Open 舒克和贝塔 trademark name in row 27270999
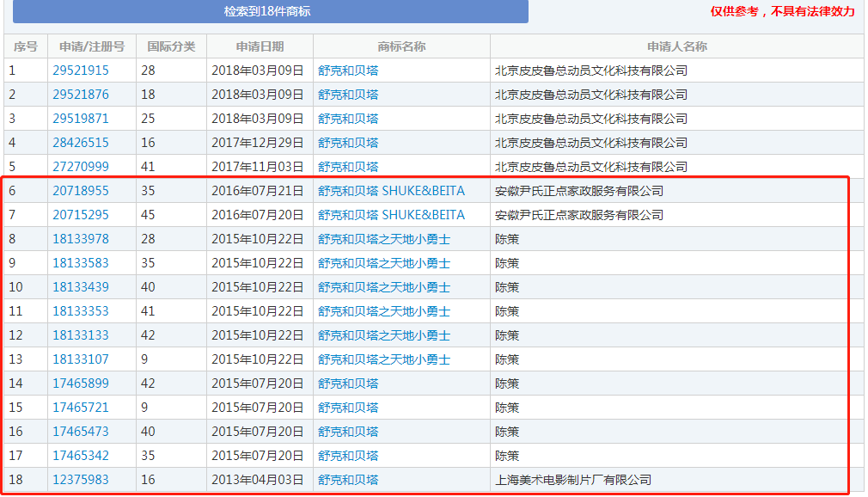This screenshot has height=497, width=868. tap(348, 167)
